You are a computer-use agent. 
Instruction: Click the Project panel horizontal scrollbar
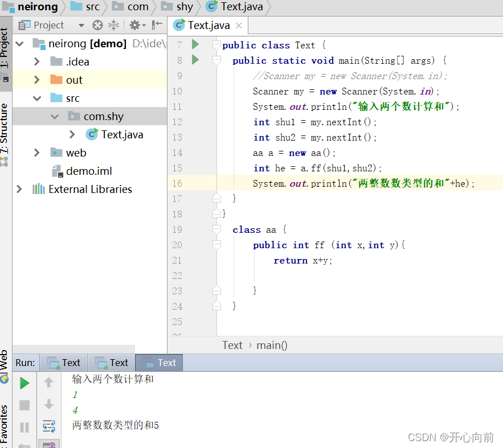coord(74,349)
